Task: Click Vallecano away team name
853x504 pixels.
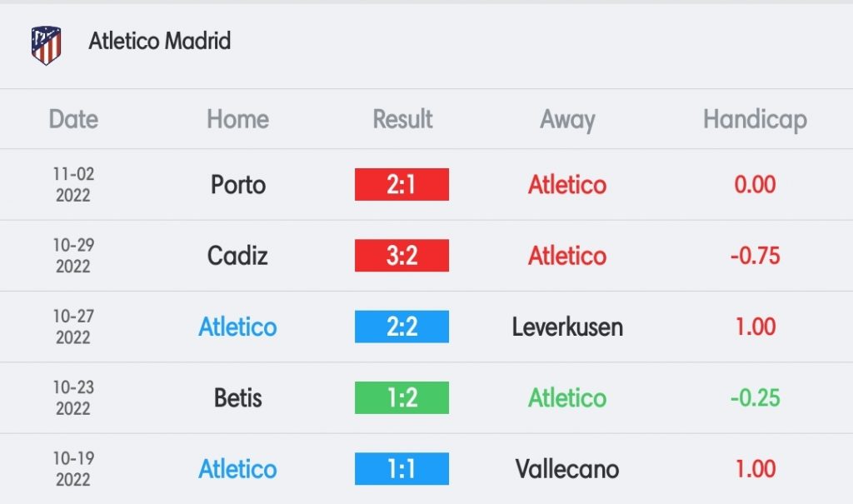Action: [567, 469]
